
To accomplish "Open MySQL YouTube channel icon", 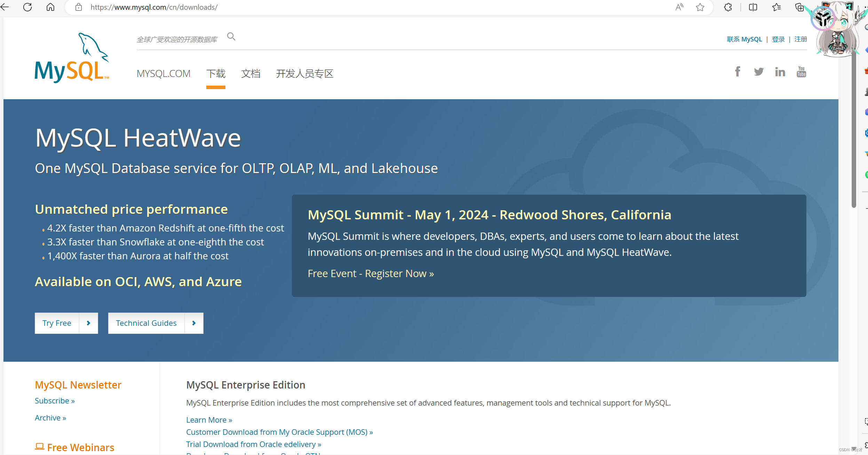I will [801, 72].
